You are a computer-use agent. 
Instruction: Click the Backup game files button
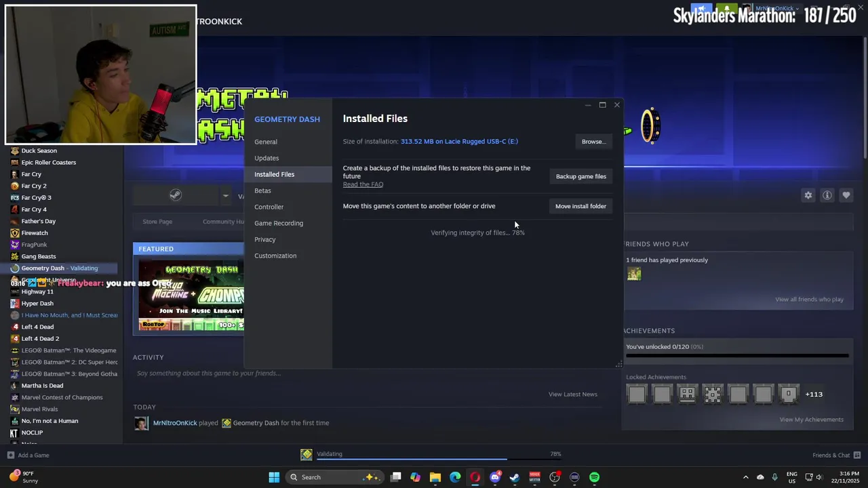point(580,176)
